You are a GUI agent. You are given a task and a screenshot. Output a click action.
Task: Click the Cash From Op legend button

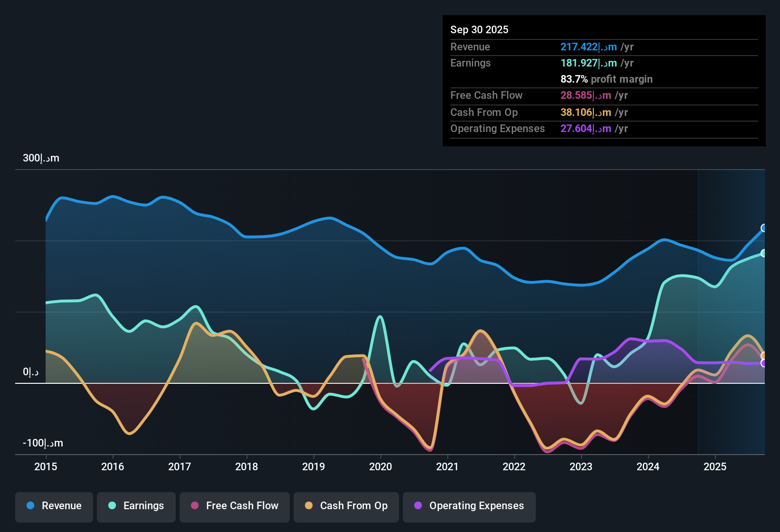pyautogui.click(x=346, y=506)
